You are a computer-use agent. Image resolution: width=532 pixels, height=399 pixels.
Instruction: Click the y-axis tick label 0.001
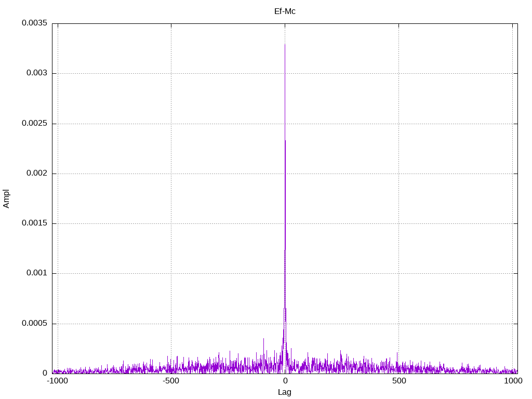[37, 273]
